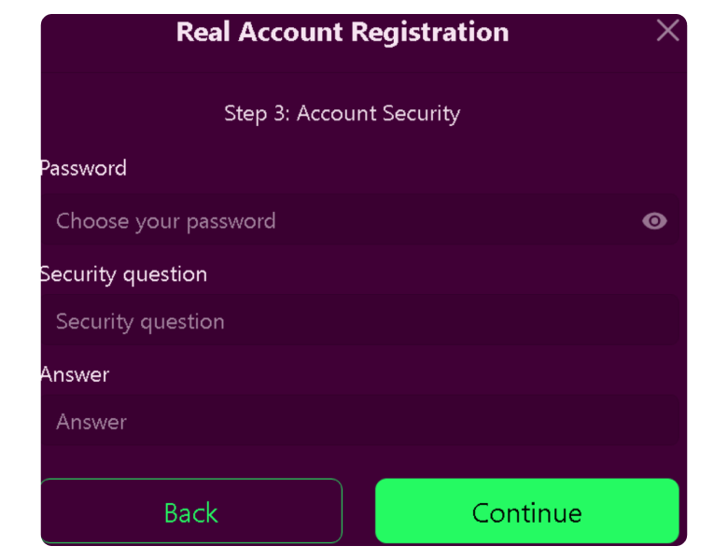Click the Choose your password field

(336, 221)
